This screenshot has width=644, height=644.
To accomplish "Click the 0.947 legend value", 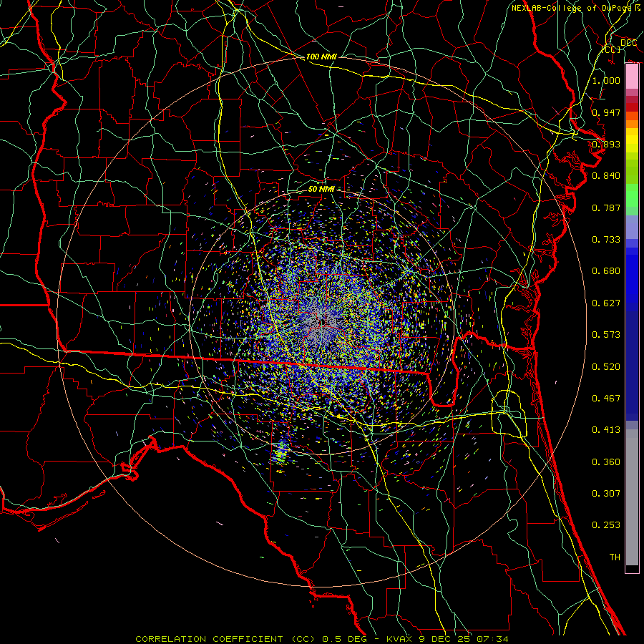I will [606, 112].
